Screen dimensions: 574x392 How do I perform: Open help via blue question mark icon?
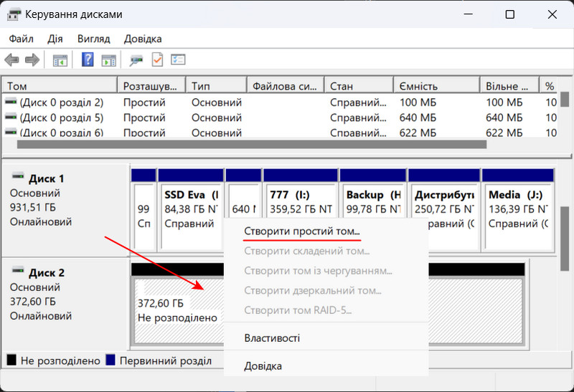[x=88, y=60]
